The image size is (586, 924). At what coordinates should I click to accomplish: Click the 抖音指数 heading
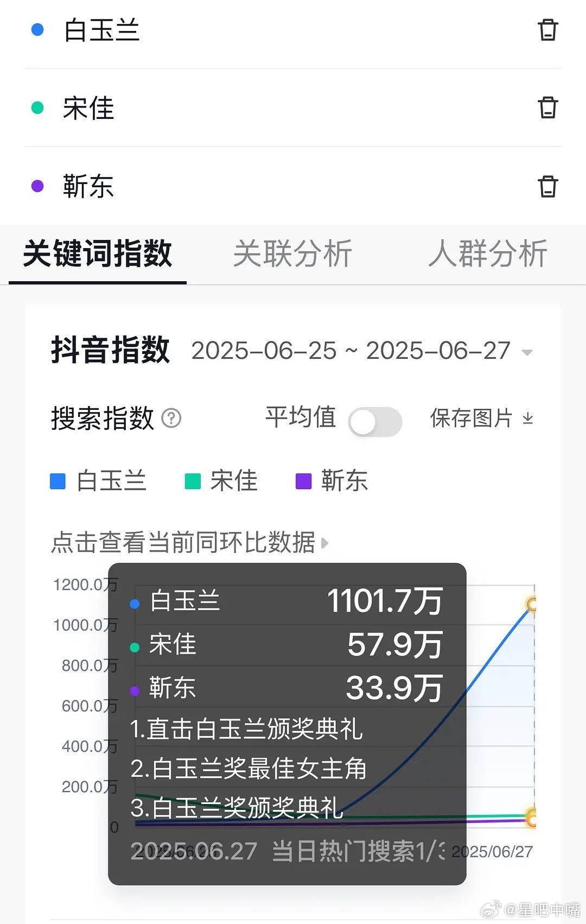pyautogui.click(x=110, y=350)
